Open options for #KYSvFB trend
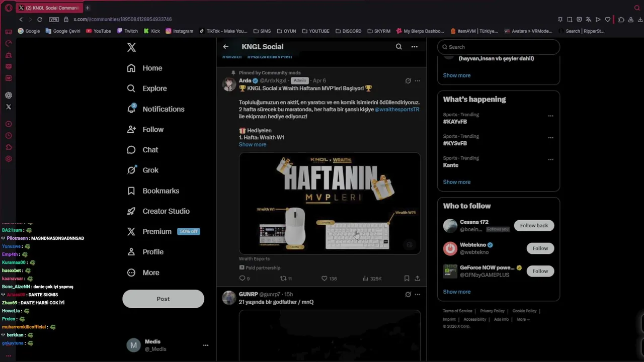 tap(550, 137)
